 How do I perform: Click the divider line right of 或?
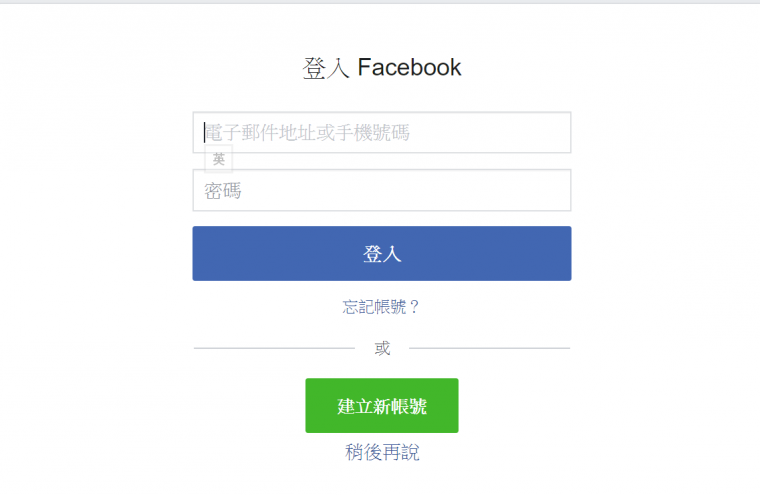click(490, 348)
